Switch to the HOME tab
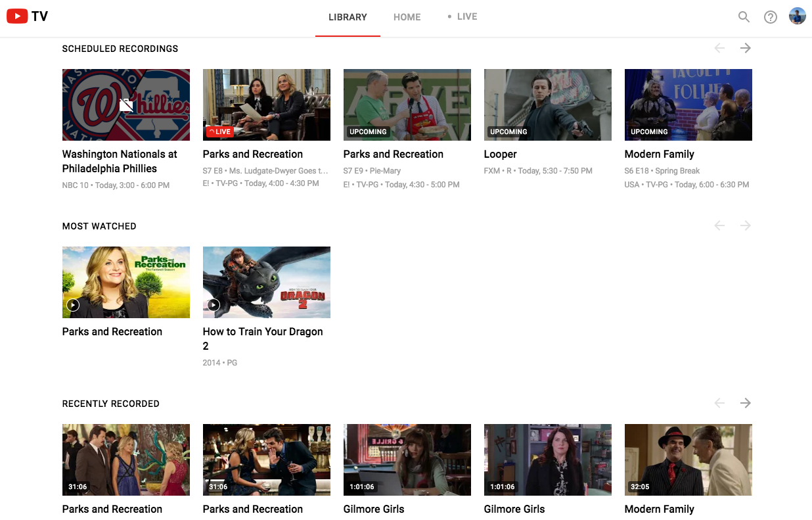Viewport: 812px width, 520px height. tap(407, 17)
